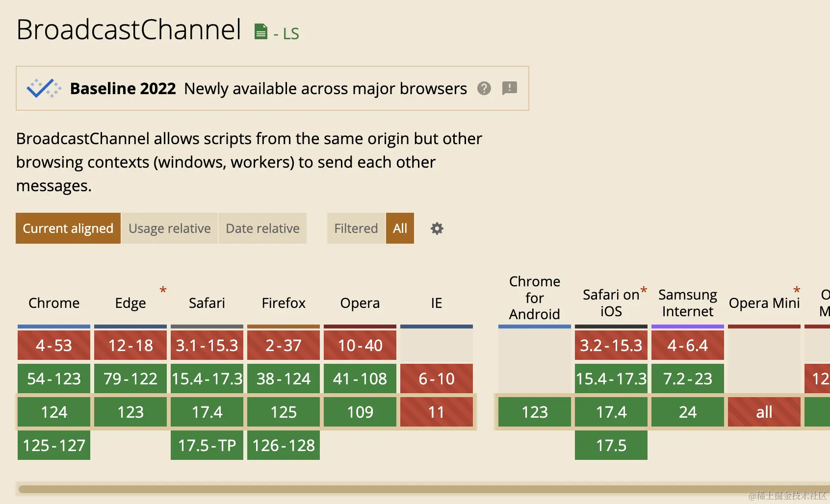Select Firefox versions 2-37 cell

(x=284, y=345)
